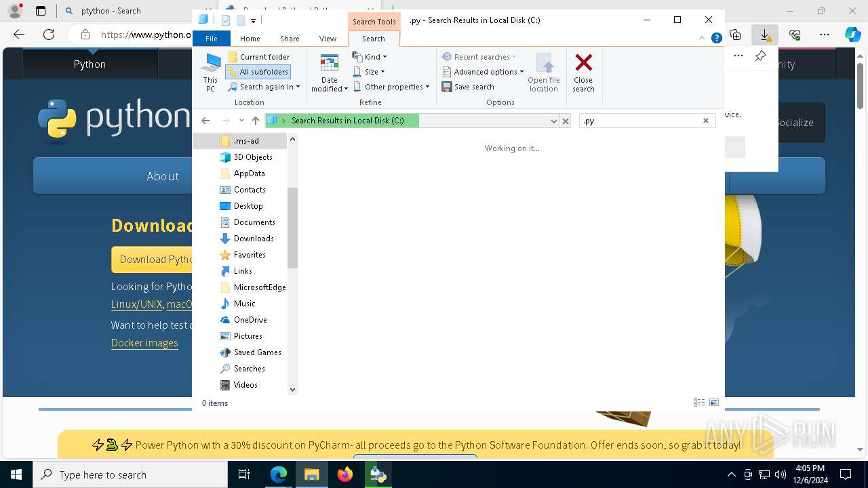Select OneDrive in navigation pane
The image size is (868, 488).
(243, 320)
